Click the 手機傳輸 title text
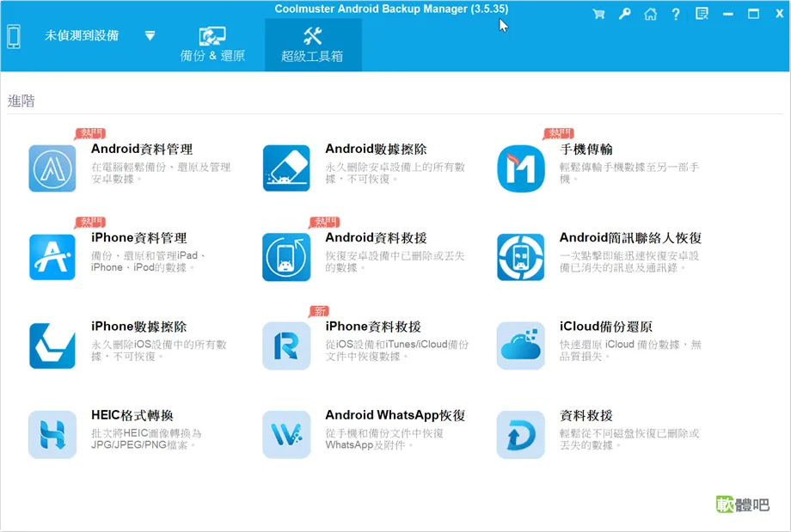 (586, 150)
